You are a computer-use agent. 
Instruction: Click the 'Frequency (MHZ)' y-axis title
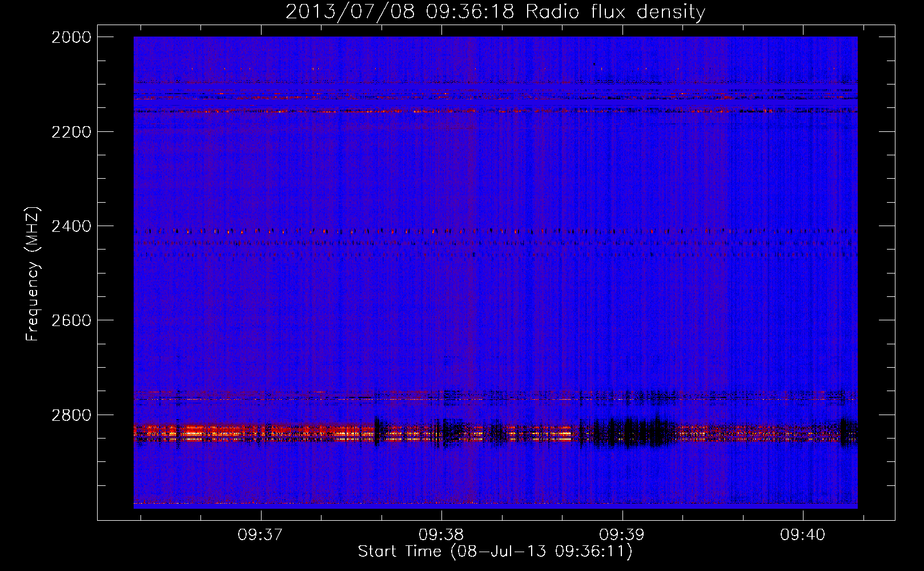[33, 274]
